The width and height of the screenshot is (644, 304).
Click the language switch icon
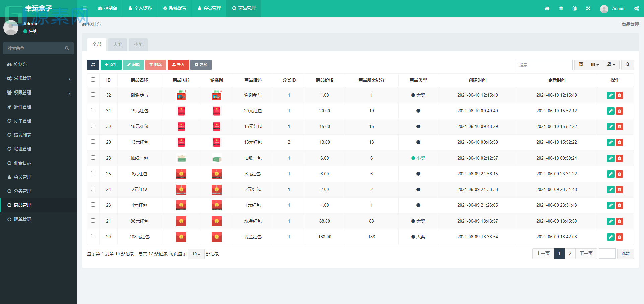[574, 8]
